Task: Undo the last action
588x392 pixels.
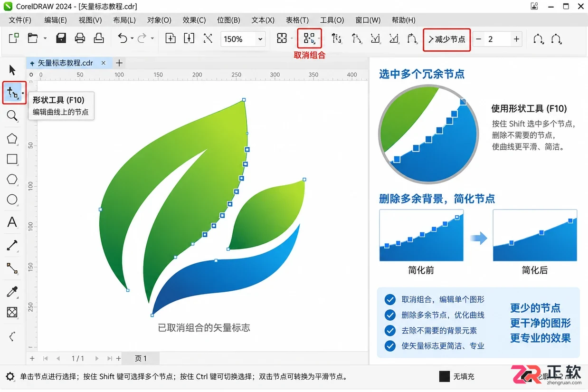Action: pyautogui.click(x=123, y=38)
